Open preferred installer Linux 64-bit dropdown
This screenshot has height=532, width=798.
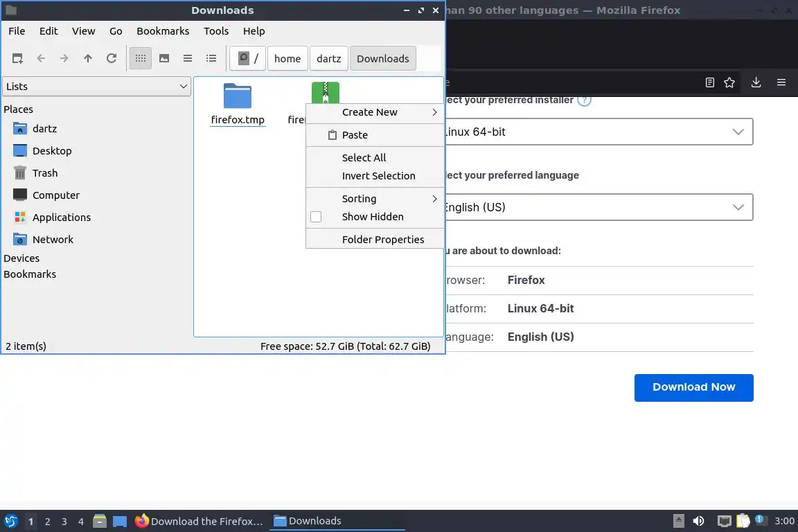pos(598,132)
